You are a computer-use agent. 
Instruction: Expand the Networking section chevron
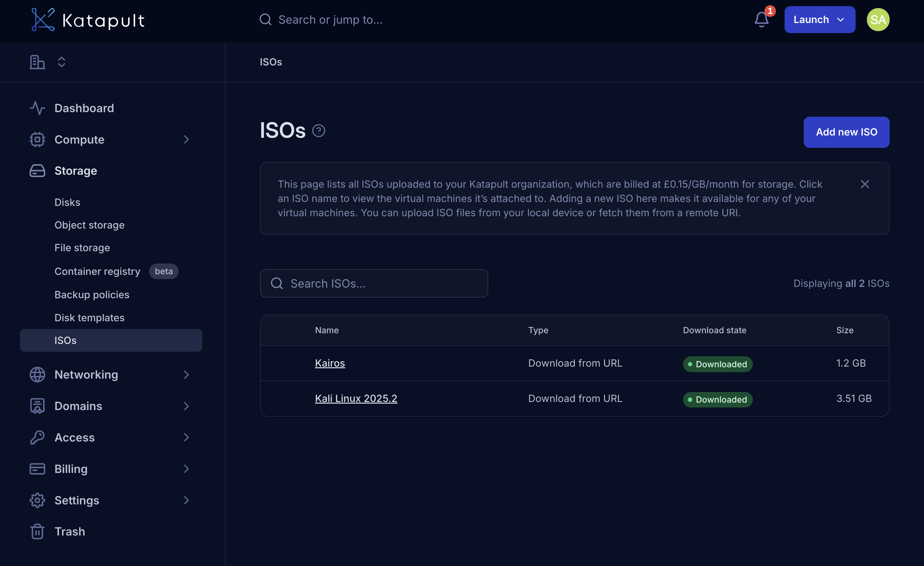tap(186, 374)
